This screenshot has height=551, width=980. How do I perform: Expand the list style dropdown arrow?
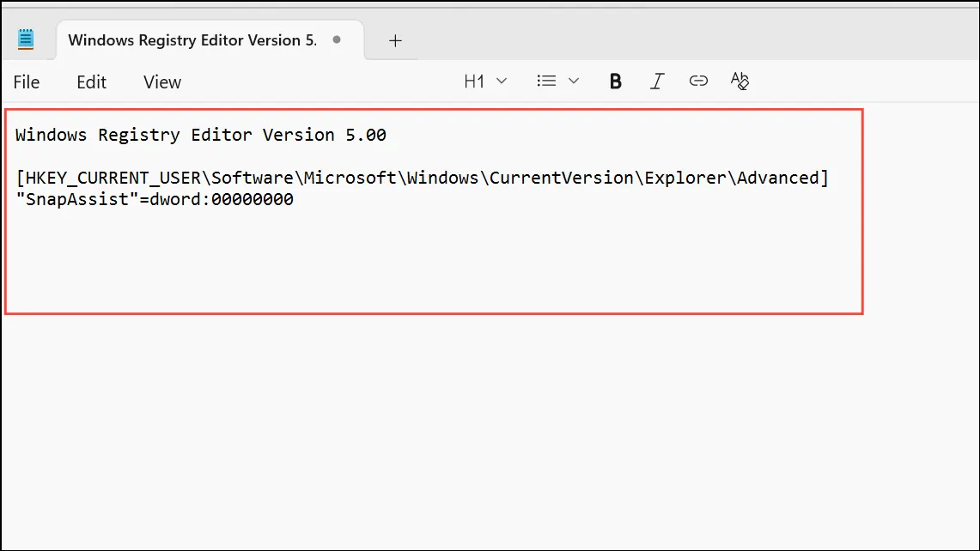[x=574, y=82]
